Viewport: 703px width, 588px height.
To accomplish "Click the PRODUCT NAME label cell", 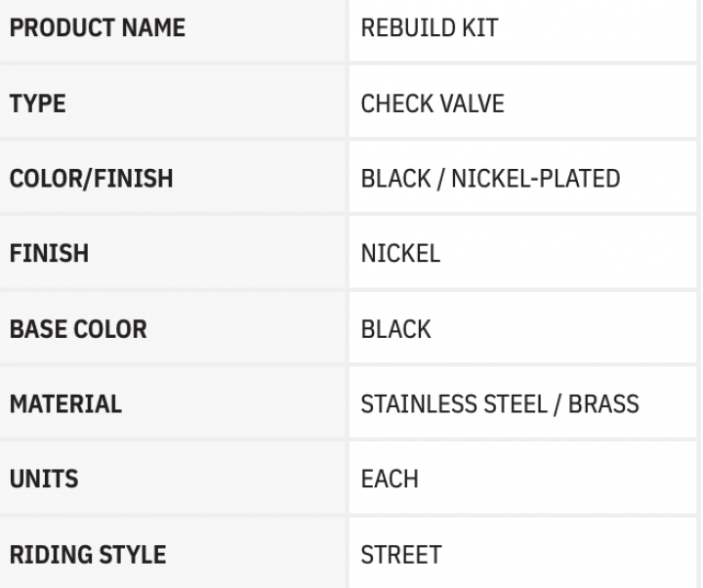I will (x=97, y=28).
